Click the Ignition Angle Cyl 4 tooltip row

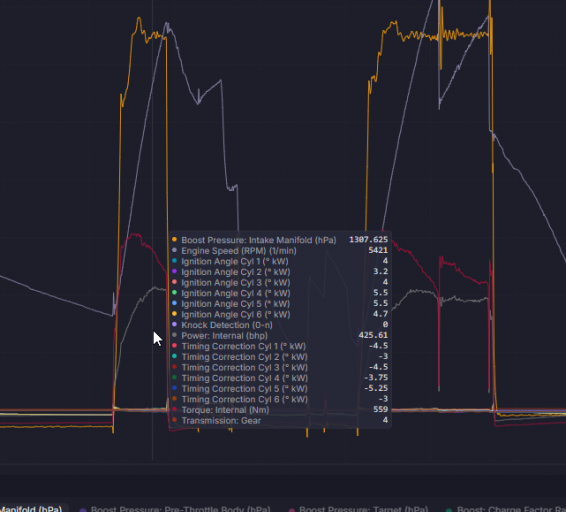pyautogui.click(x=280, y=293)
